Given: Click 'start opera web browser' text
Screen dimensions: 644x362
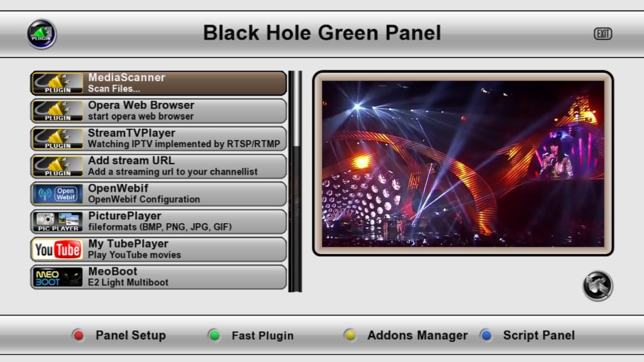Looking at the screenshot, I should click(141, 116).
